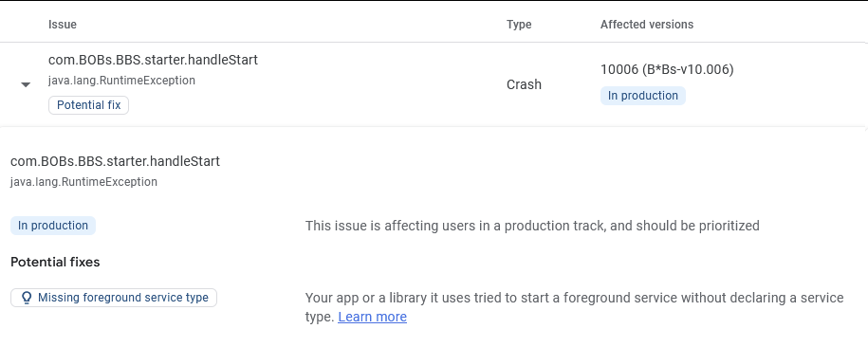This screenshot has height=347, width=868.
Task: Select the Missing foreground service type chip
Action: point(114,298)
